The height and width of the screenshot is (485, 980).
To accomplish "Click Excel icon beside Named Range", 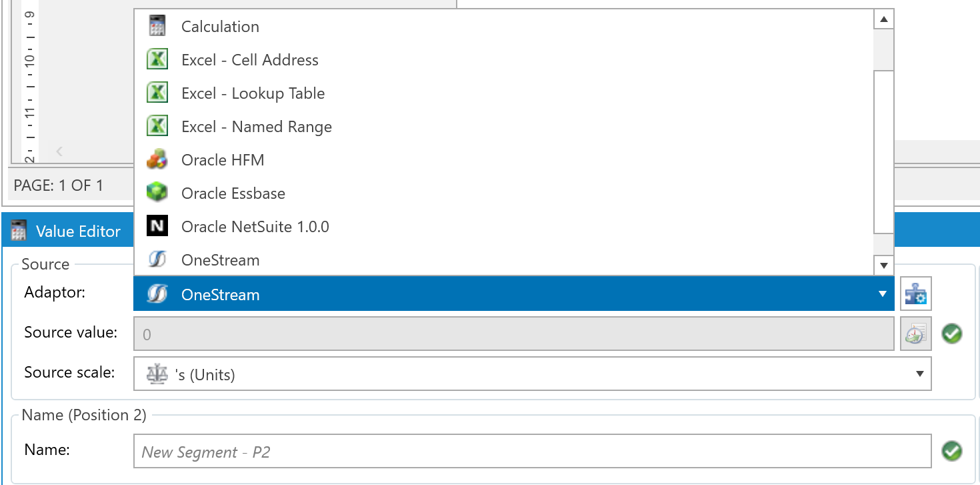I will (x=157, y=127).
